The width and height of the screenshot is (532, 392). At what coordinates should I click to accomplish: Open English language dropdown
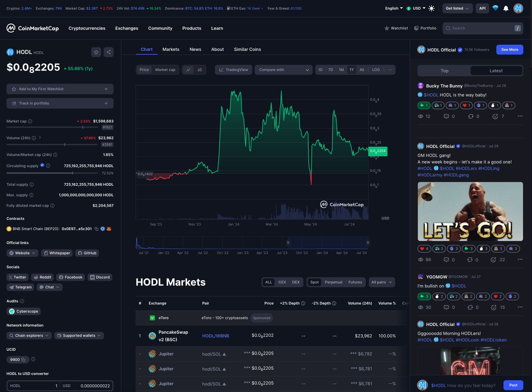coord(394,8)
